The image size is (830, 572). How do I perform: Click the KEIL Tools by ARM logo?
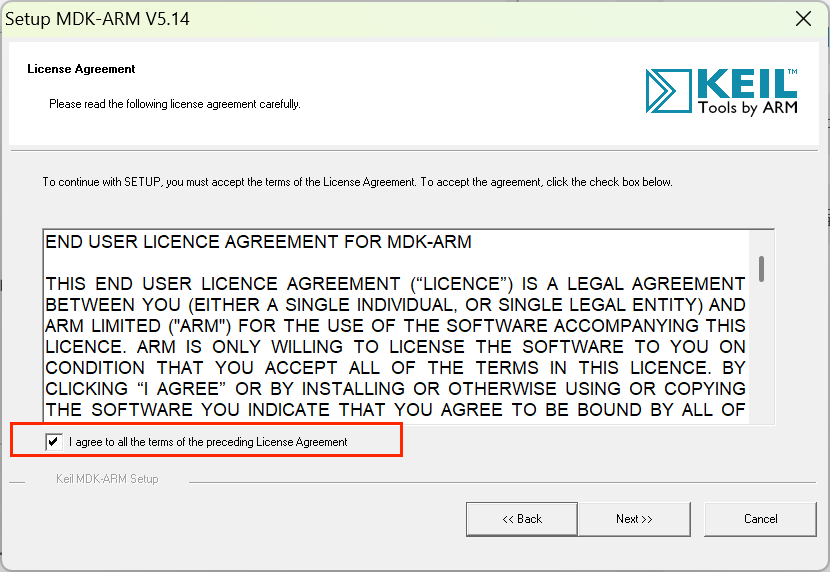pos(722,92)
